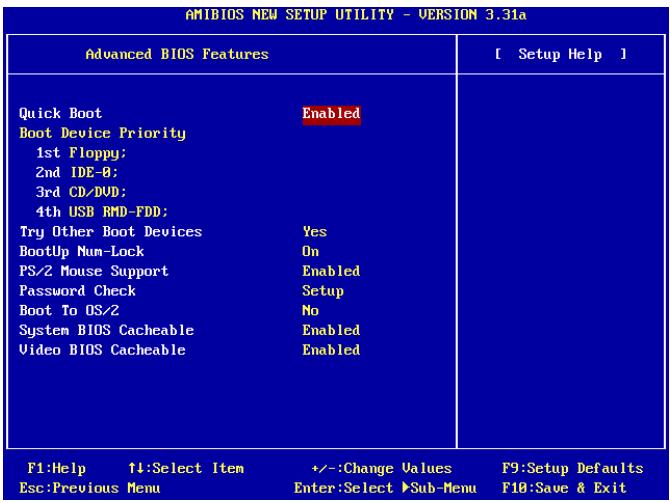The width and height of the screenshot is (670, 503).
Task: Click the Advanced BIOS Features heading
Action: pyautogui.click(x=177, y=54)
